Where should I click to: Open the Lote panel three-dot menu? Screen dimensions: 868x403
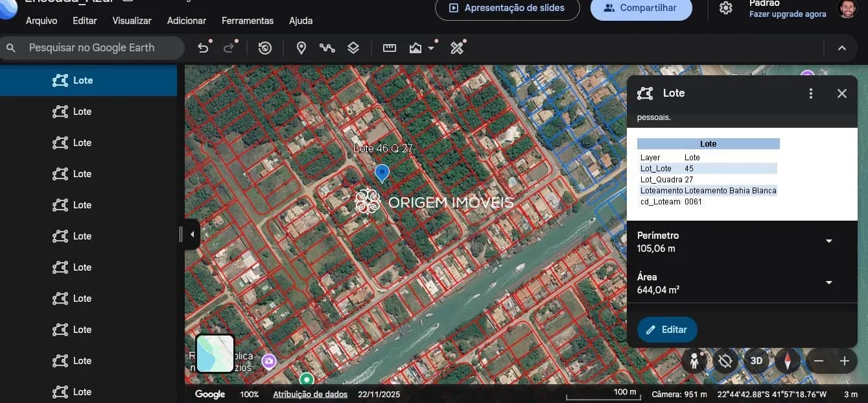[x=811, y=93]
